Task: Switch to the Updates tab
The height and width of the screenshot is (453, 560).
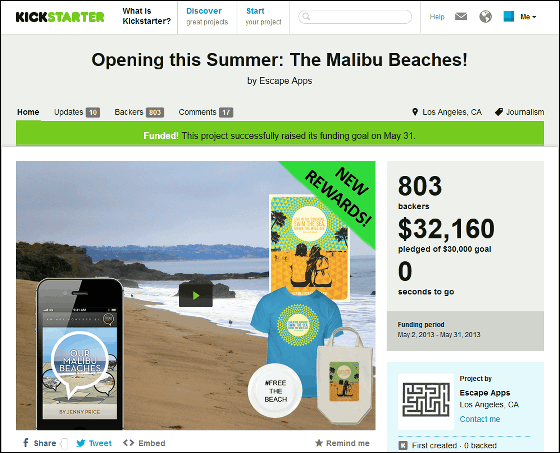Action: (x=77, y=112)
